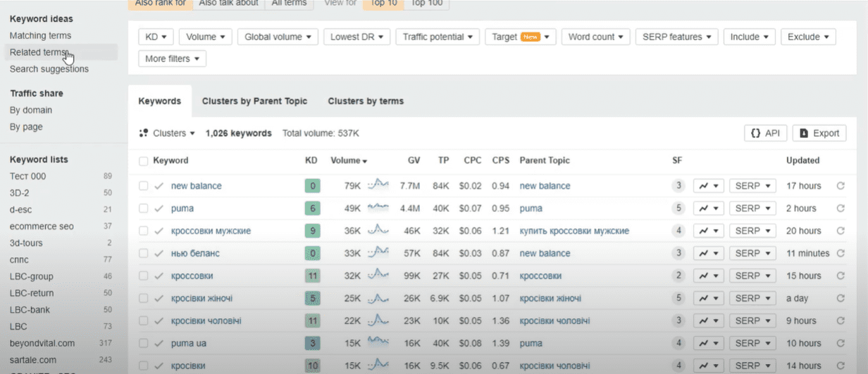Tick checkbox for нью беланс
Image resolution: width=868 pixels, height=374 pixels.
click(x=144, y=254)
